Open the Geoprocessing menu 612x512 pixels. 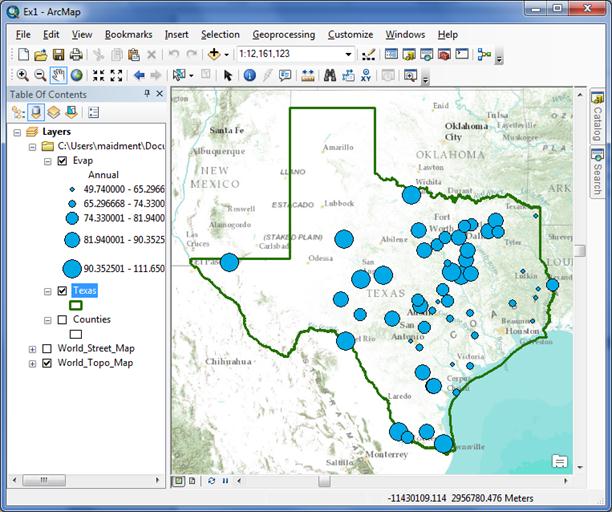pyautogui.click(x=283, y=34)
